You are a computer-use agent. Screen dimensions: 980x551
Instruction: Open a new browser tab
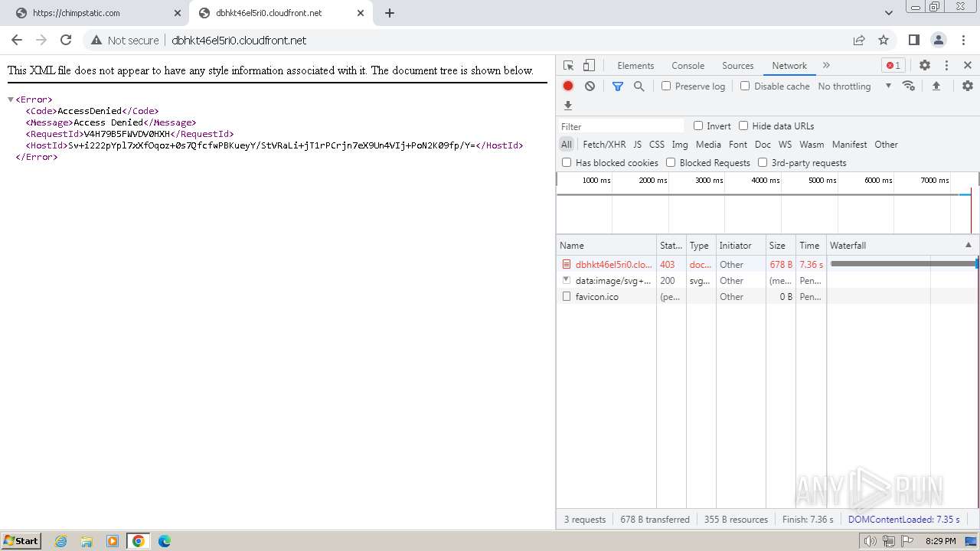click(390, 13)
